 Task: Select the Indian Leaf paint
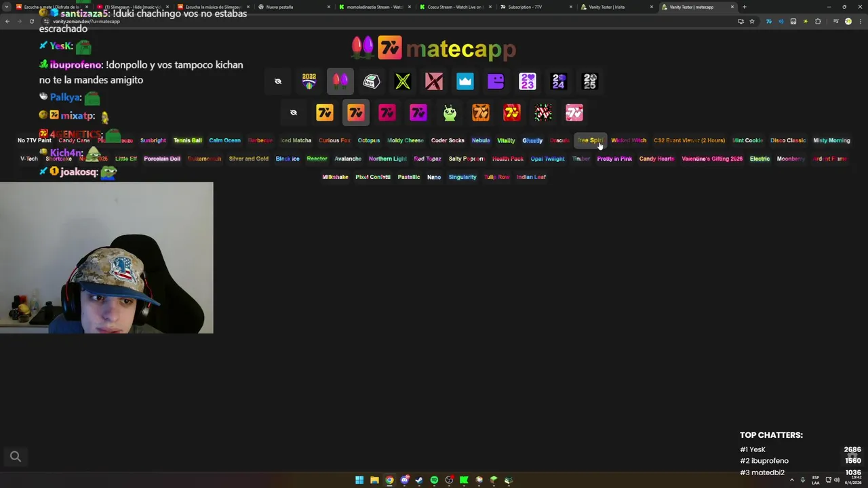[x=532, y=177]
